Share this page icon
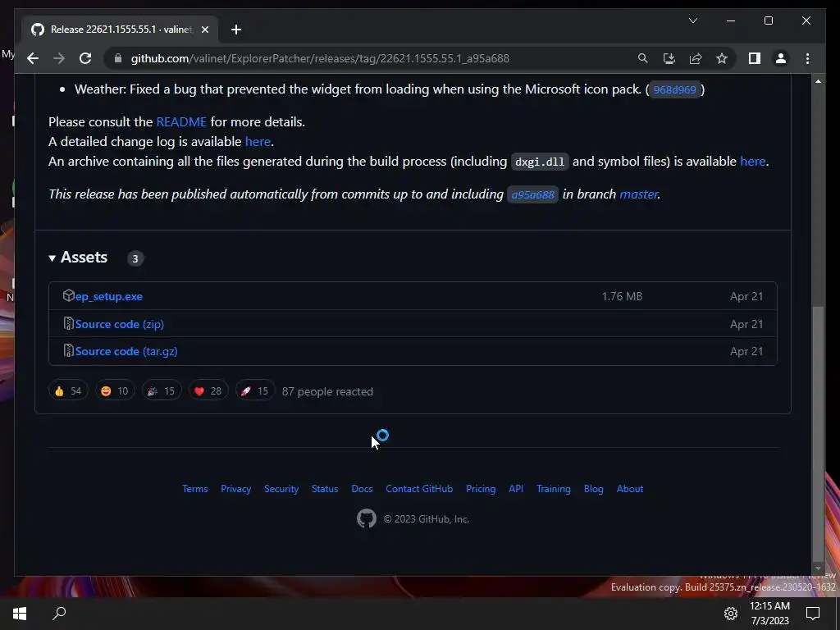The image size is (840, 630). 696,58
